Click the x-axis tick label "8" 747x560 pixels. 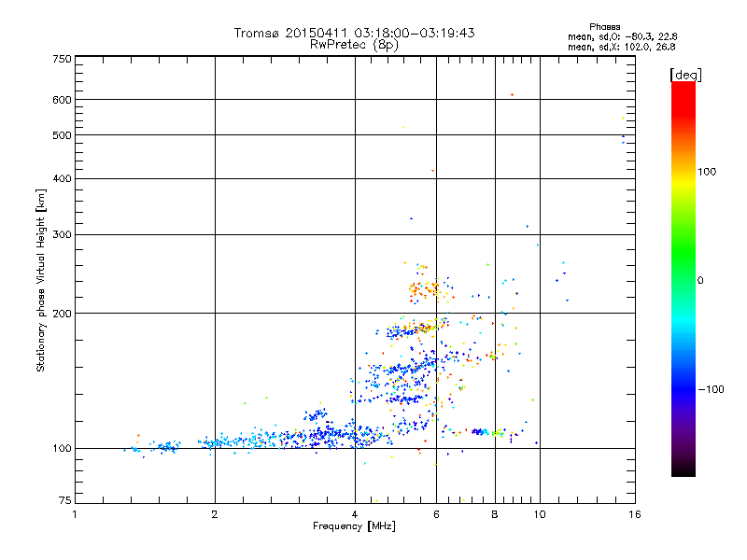(x=495, y=514)
